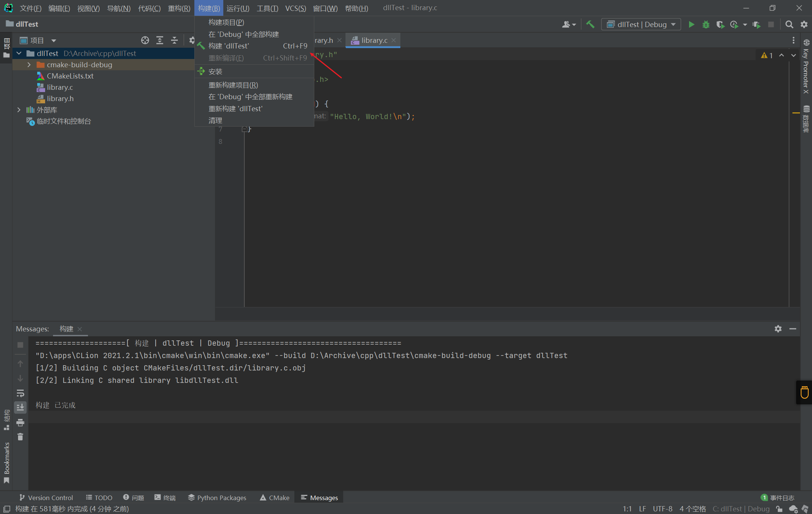
Task: Open the 帮助(H) menu
Action: [x=356, y=8]
